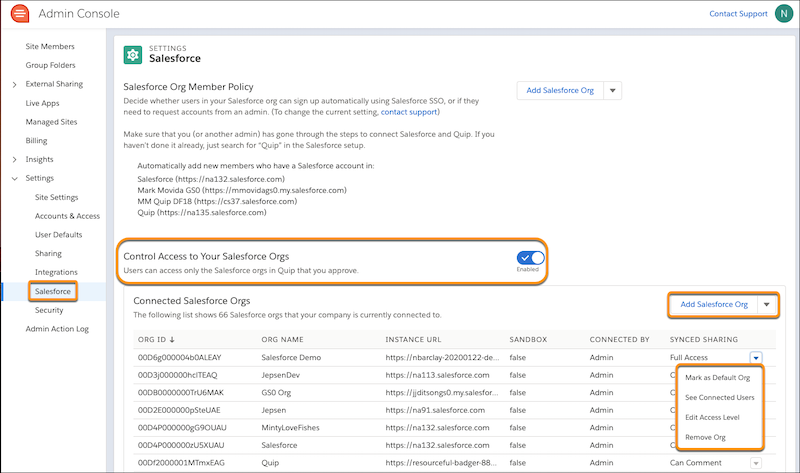Open user avatar N menu
Viewport: 800px width, 473px height.
[x=784, y=14]
